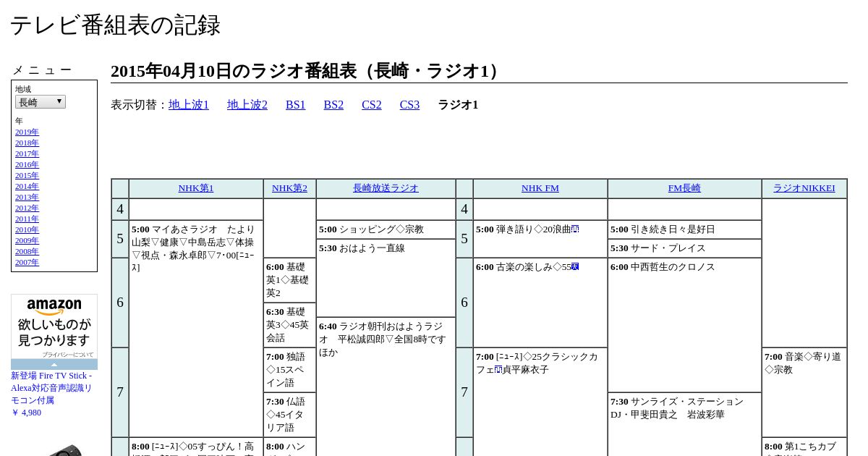Open the 2019年 archive link
This screenshot has width=868, height=456.
click(x=27, y=132)
